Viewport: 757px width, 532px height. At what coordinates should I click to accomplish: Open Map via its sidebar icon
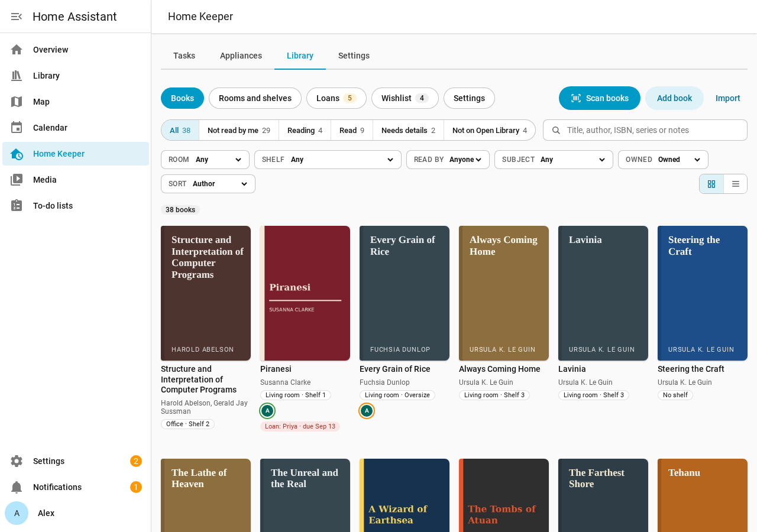[17, 102]
